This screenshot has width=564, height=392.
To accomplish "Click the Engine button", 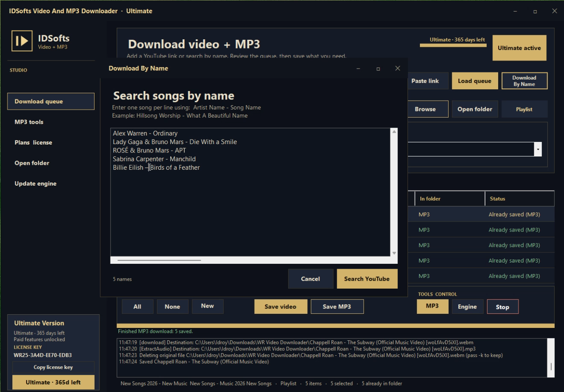I will point(467,307).
